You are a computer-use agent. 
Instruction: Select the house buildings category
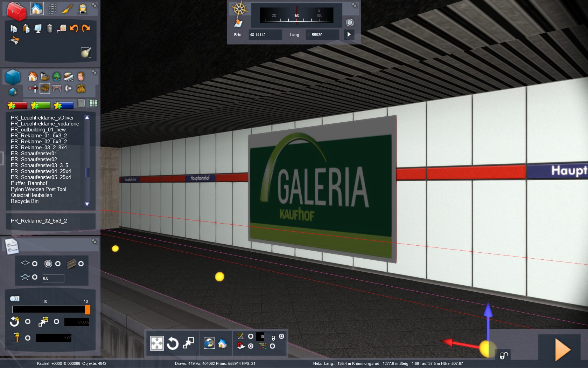[33, 76]
